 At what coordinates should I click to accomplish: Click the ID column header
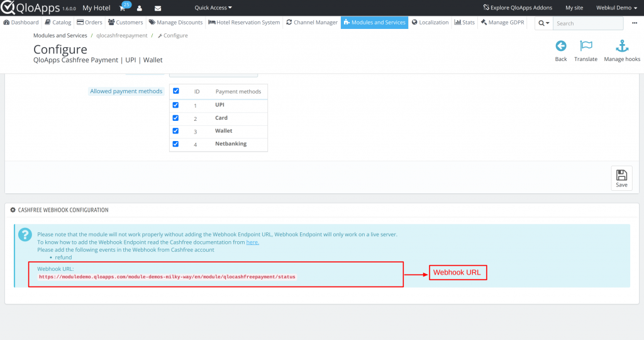(197, 92)
